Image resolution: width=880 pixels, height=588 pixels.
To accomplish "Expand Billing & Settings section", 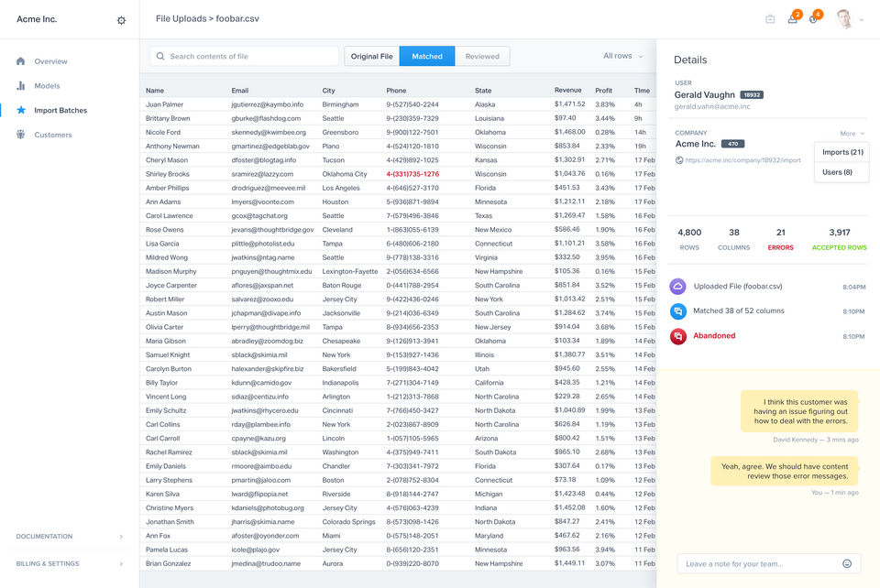I will (70, 564).
